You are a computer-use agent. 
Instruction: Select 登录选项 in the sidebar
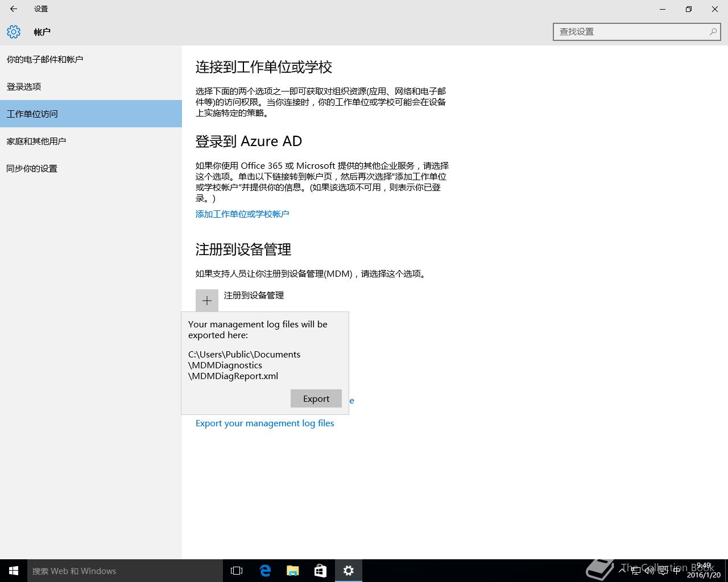tap(91, 86)
